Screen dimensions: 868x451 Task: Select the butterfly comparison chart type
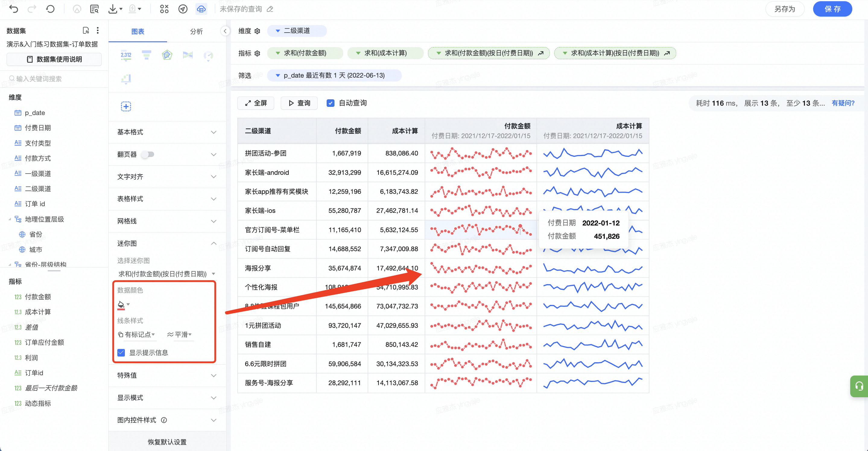click(188, 55)
